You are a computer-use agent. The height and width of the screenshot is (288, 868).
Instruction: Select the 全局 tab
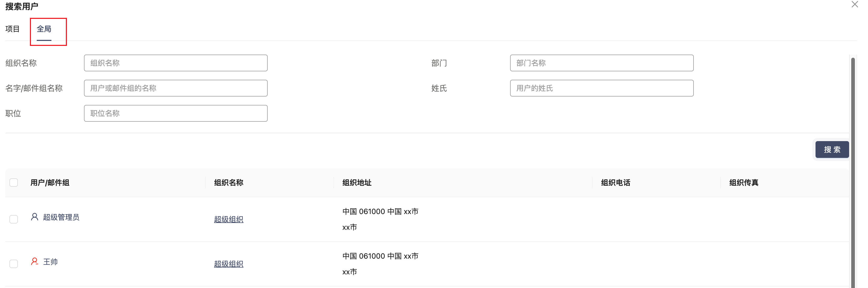pos(44,29)
